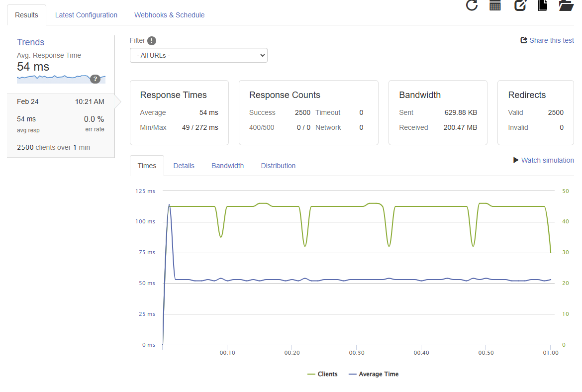582x392 pixels.
Task: Open the Trends heading link
Action: tap(31, 42)
